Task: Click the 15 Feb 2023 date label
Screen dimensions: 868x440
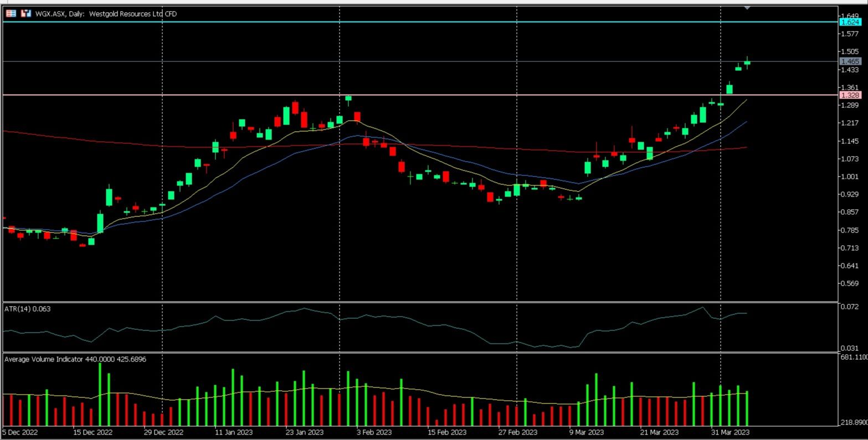Action: click(446, 432)
